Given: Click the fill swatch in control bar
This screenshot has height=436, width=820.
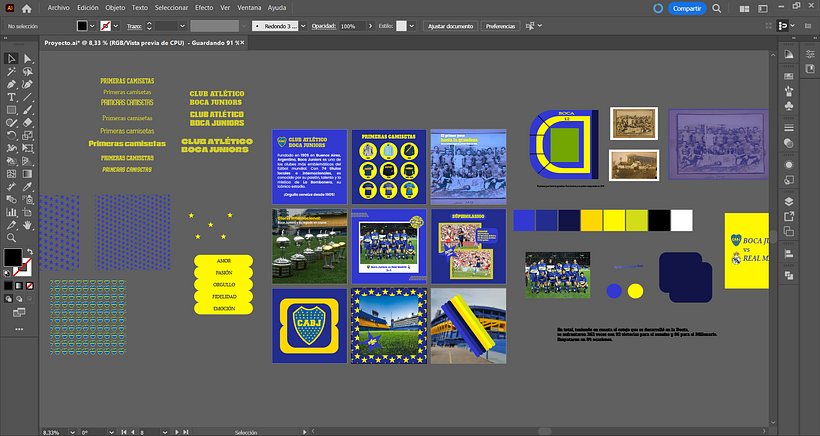Looking at the screenshot, I should (83, 26).
